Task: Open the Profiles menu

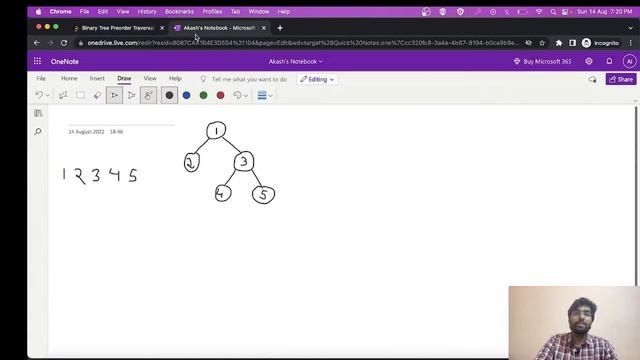Action: pyautogui.click(x=212, y=11)
